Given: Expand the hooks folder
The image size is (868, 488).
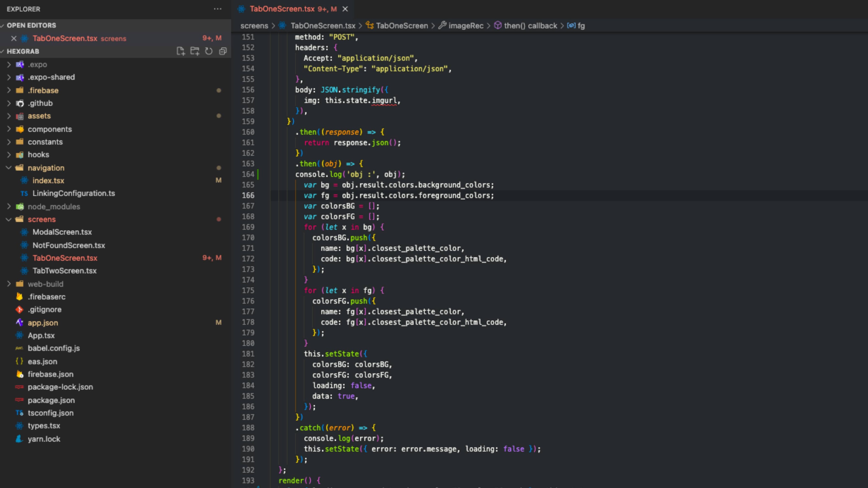Looking at the screenshot, I should [x=9, y=155].
